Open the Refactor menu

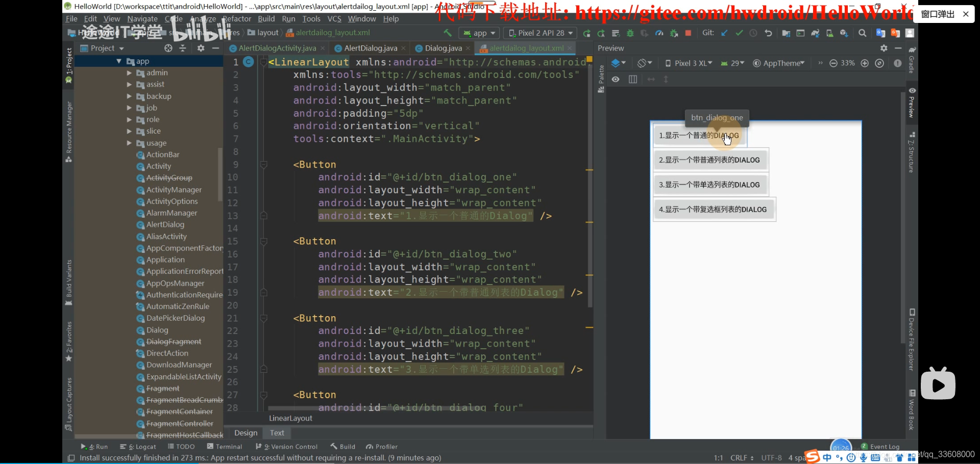pos(237,19)
